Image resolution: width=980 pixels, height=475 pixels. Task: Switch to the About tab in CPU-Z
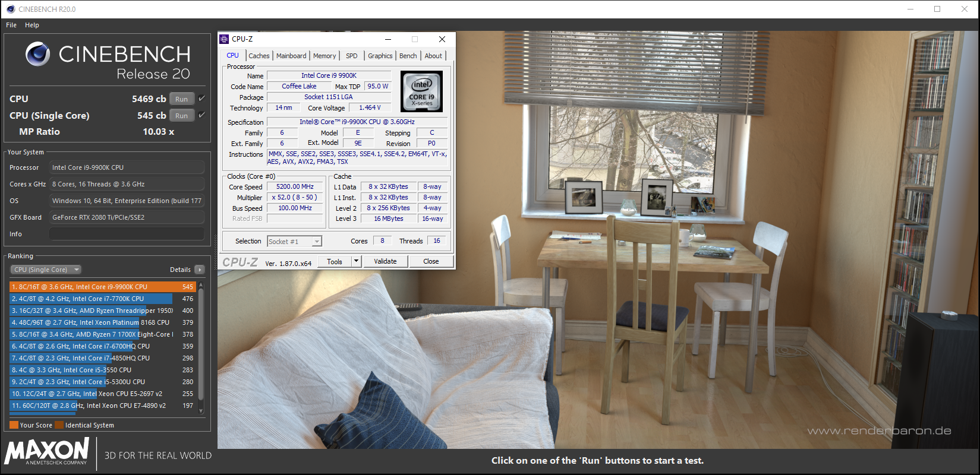coord(433,56)
